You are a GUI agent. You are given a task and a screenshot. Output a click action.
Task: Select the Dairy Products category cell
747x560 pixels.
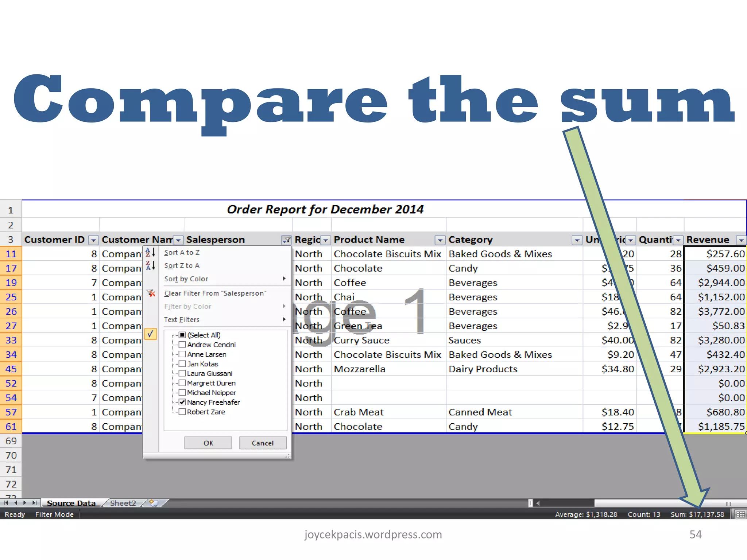[515, 369]
